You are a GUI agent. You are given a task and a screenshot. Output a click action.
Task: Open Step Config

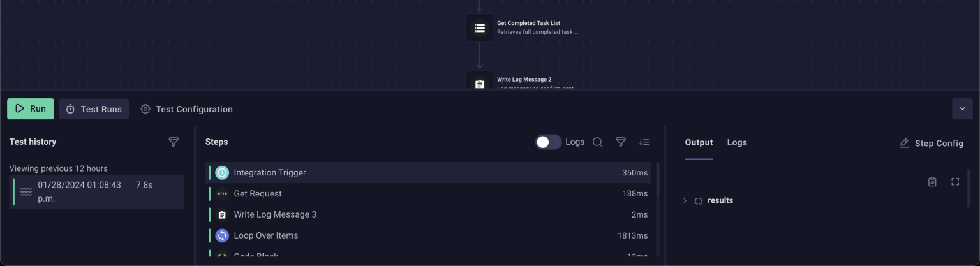click(931, 144)
